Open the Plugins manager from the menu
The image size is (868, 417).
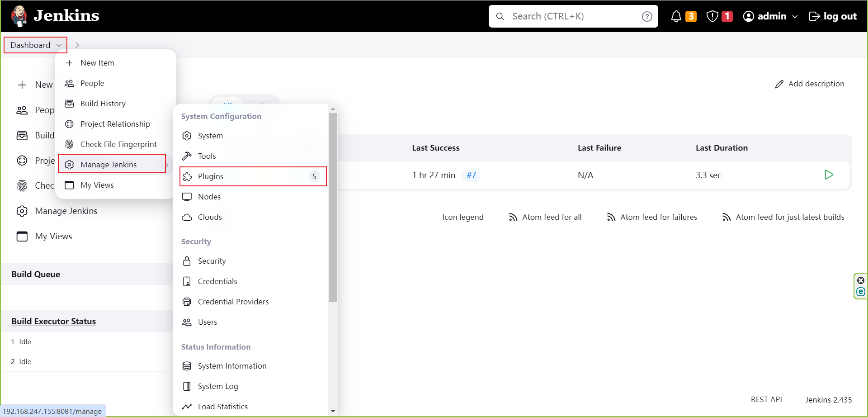211,176
